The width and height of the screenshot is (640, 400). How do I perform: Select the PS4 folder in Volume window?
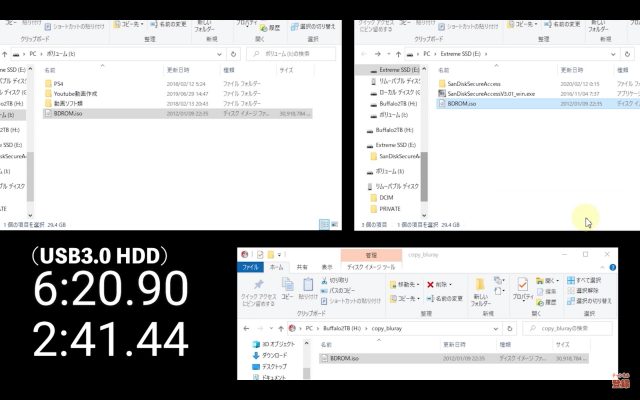pos(58,84)
